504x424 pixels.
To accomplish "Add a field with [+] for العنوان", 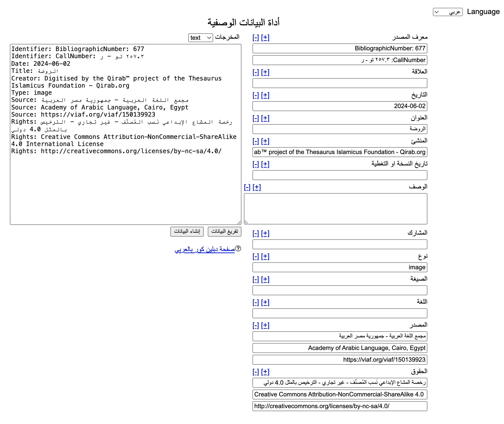I will pyautogui.click(x=265, y=118).
